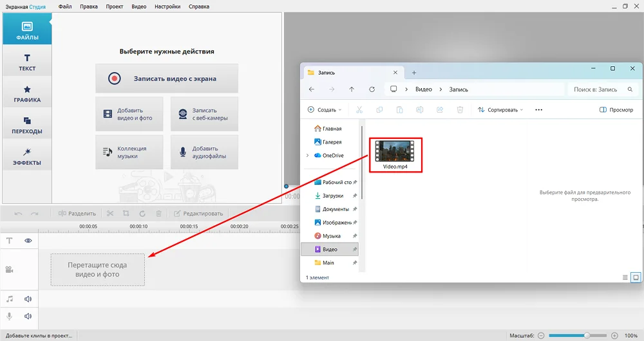Click the zoom out minus near Масштаб

click(541, 336)
